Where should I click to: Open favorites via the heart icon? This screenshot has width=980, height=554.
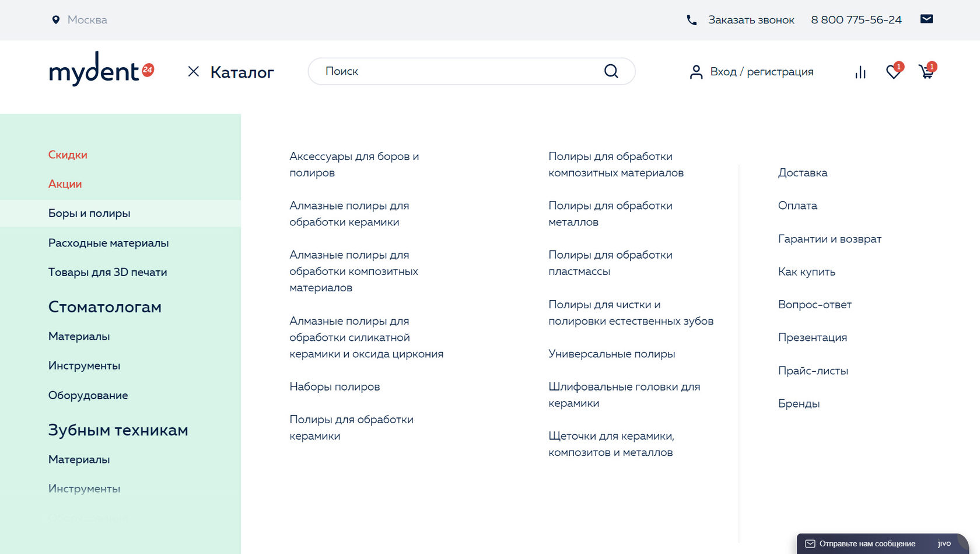[892, 71]
